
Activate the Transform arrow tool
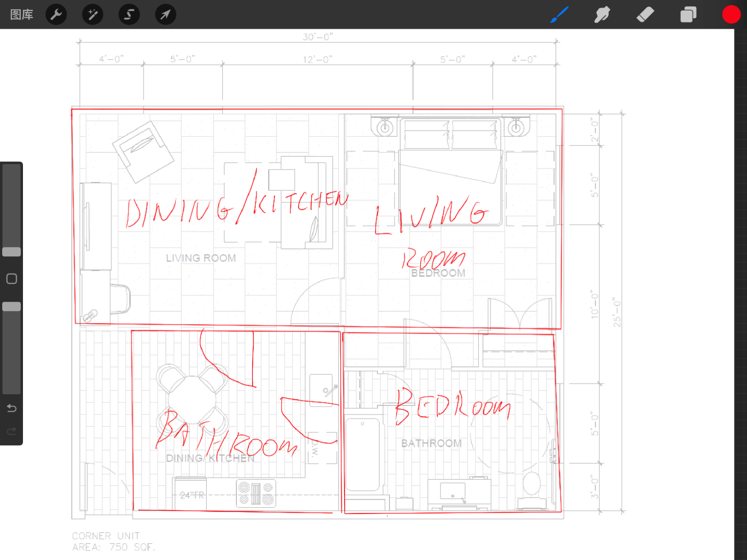[x=165, y=15]
